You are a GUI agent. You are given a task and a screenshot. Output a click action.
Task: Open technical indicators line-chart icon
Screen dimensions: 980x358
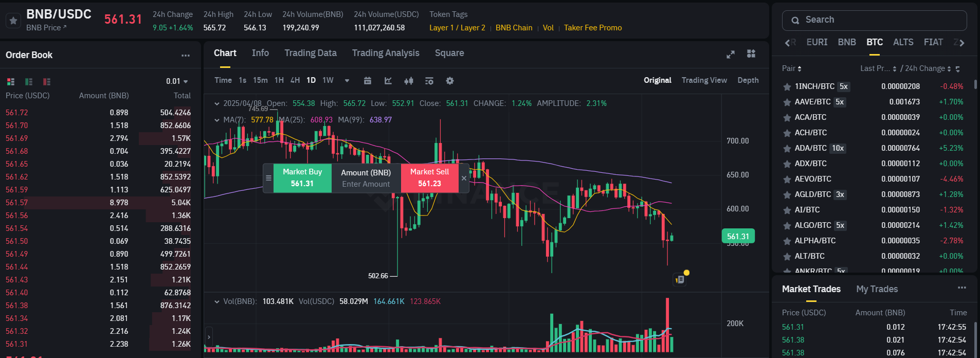coord(388,81)
